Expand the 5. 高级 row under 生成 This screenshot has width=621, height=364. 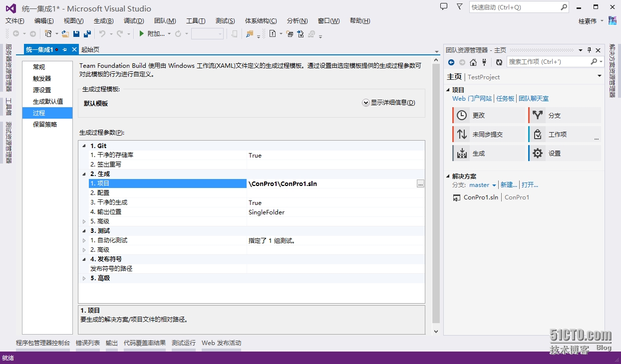84,221
